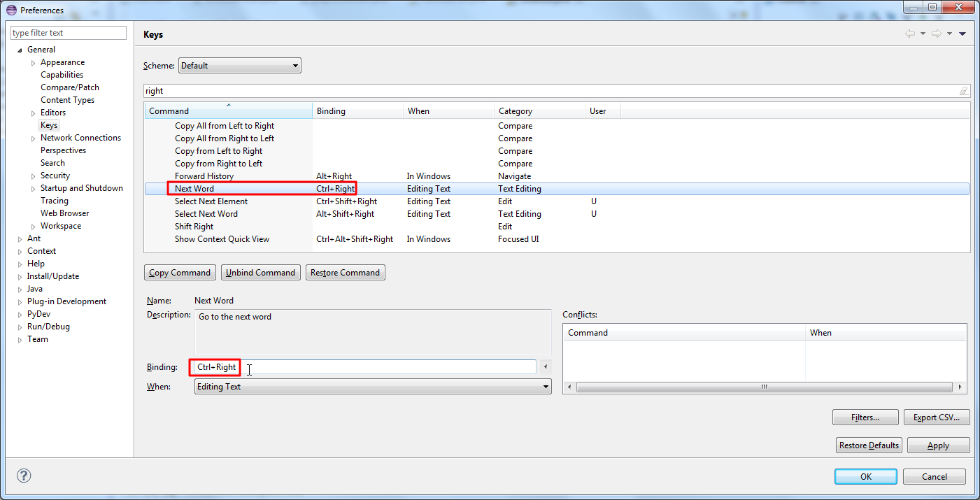Screen dimensions: 980x500
Task: Select the 'Copy from Right to Left' row
Action: coord(557,164)
